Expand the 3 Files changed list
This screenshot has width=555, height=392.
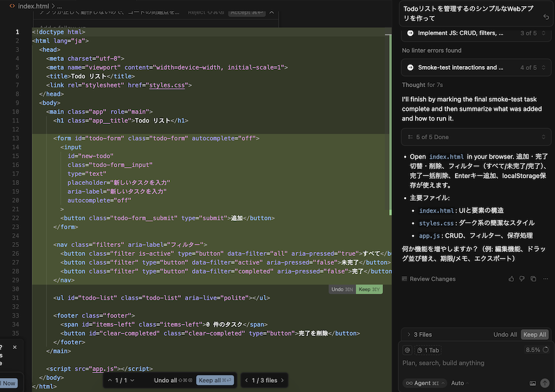tap(420, 334)
